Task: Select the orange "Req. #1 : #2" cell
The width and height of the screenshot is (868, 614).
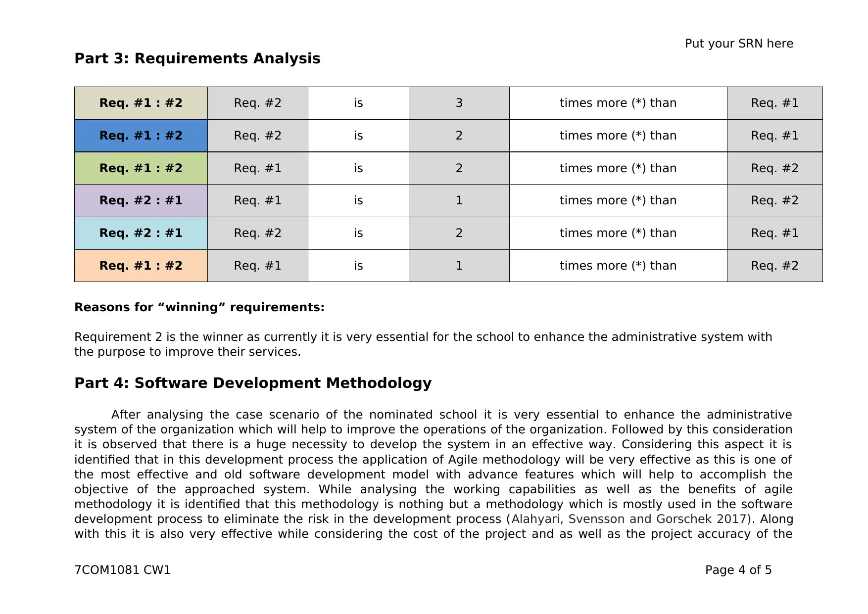Action: pos(141,266)
